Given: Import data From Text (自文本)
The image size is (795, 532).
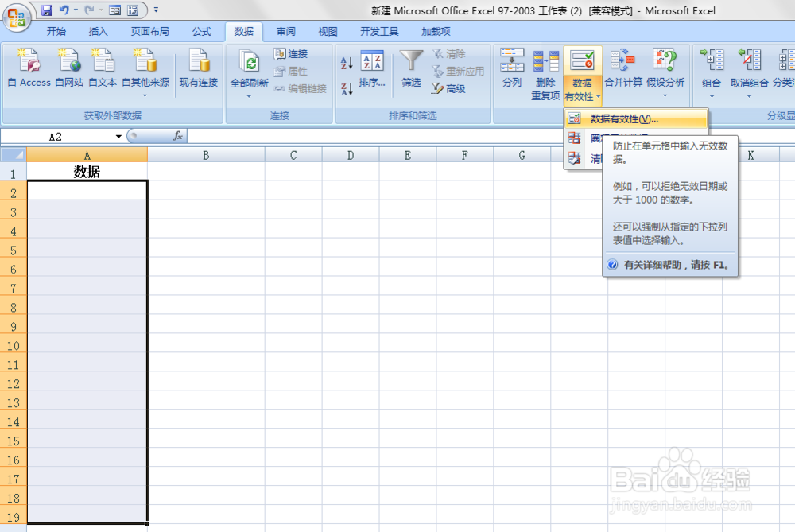Looking at the screenshot, I should click(x=103, y=68).
